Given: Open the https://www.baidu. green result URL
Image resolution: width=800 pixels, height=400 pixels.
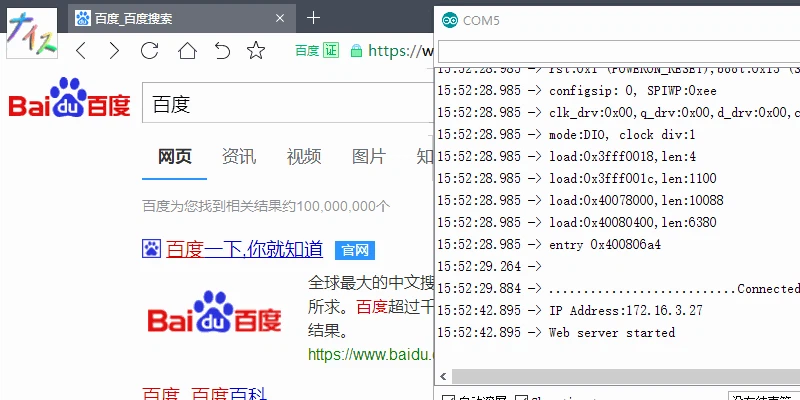Looking at the screenshot, I should (371, 354).
